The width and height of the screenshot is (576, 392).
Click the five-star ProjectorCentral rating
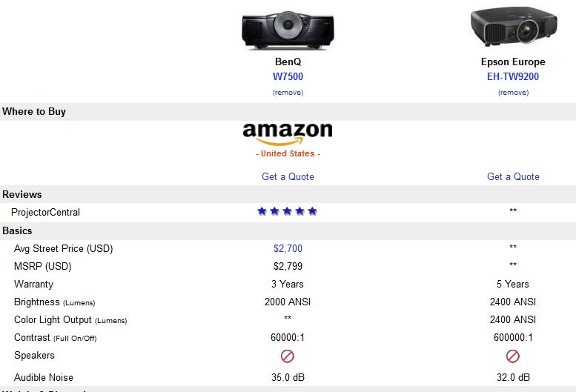click(288, 211)
